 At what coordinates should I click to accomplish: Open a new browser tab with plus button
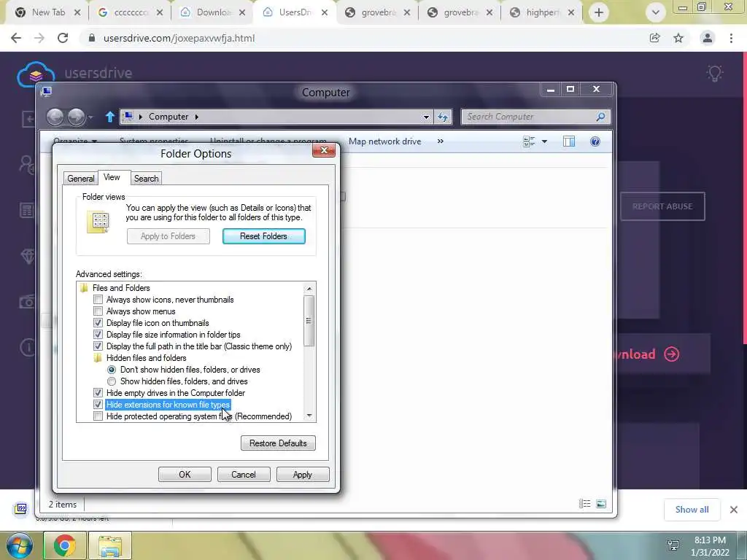point(599,12)
